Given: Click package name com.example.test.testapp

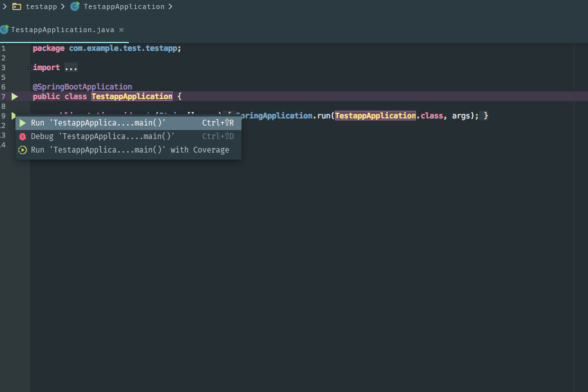Looking at the screenshot, I should 124,48.
